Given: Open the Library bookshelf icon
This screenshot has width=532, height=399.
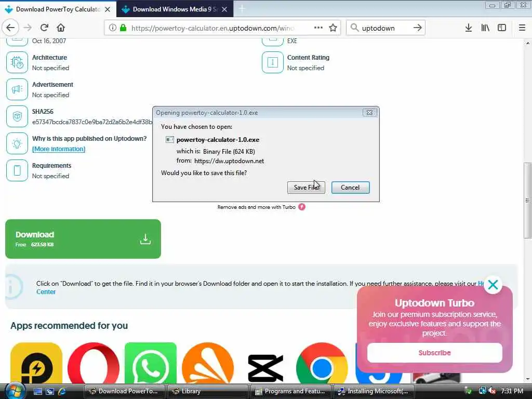Looking at the screenshot, I should tap(485, 28).
